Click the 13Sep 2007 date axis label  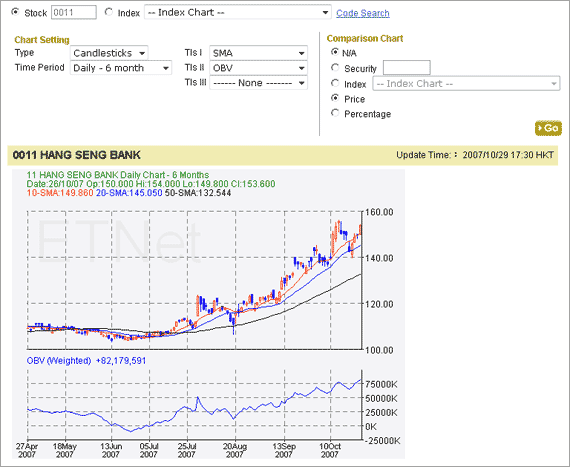(284, 450)
